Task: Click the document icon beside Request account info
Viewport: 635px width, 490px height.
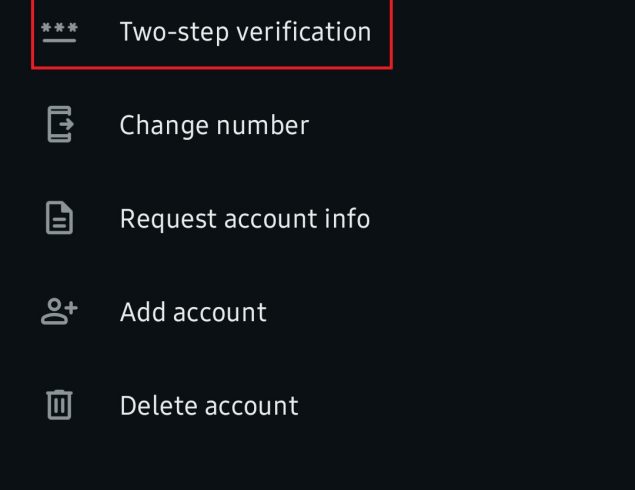Action: 60,218
